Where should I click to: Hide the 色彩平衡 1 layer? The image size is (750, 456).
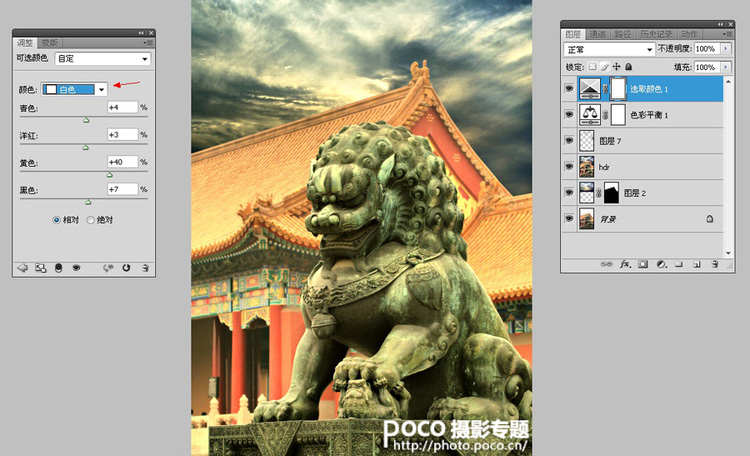point(569,114)
